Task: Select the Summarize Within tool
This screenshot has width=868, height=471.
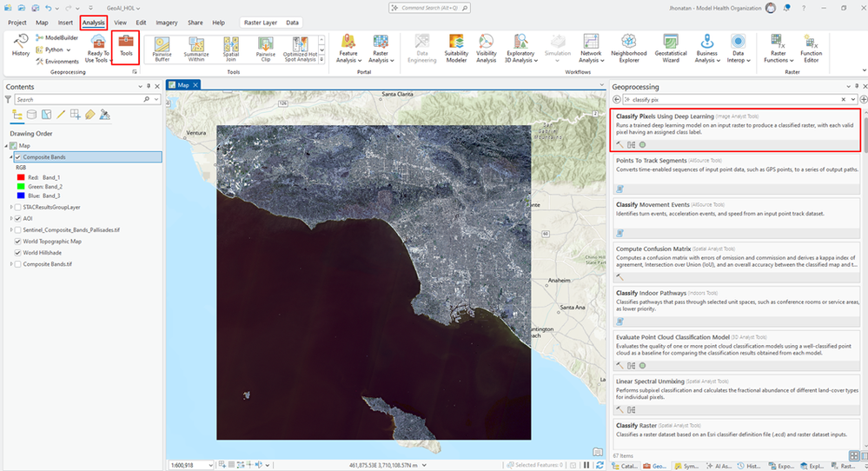Action: 196,49
